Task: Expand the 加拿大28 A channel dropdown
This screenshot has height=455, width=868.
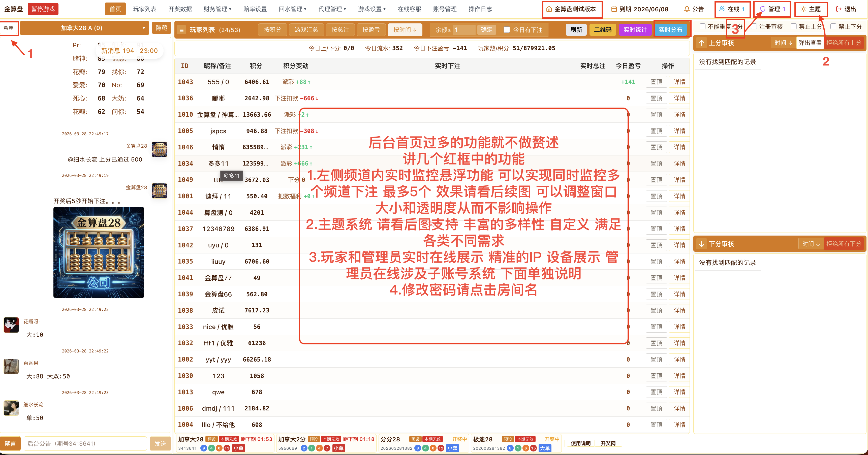Action: [x=85, y=28]
